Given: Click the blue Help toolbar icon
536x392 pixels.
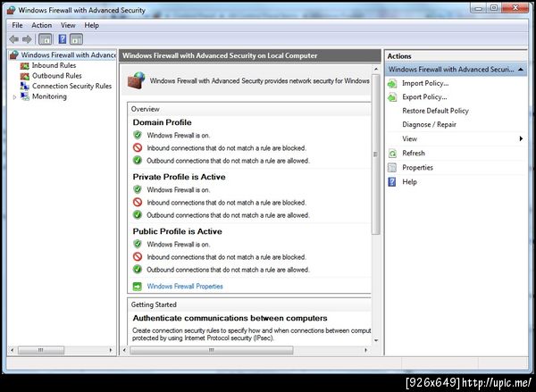Looking at the screenshot, I should pyautogui.click(x=63, y=39).
